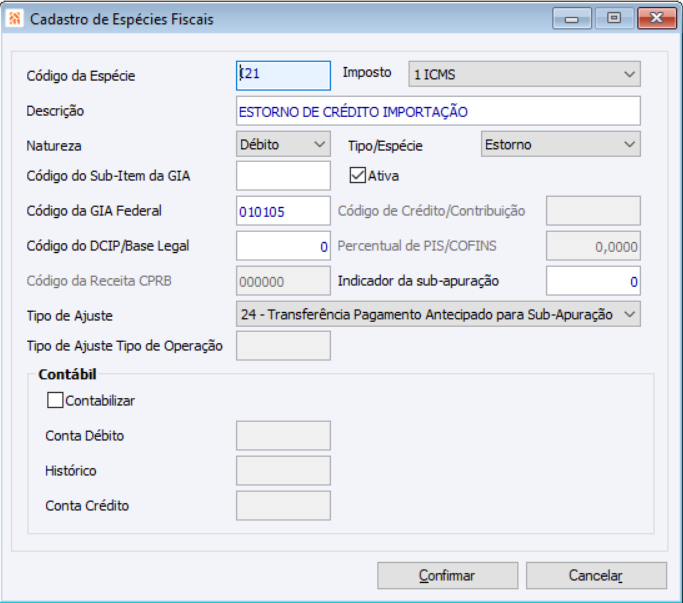Open the Tipo de Ajuste dropdown
Screen dimensions: 683x603
click(438, 314)
